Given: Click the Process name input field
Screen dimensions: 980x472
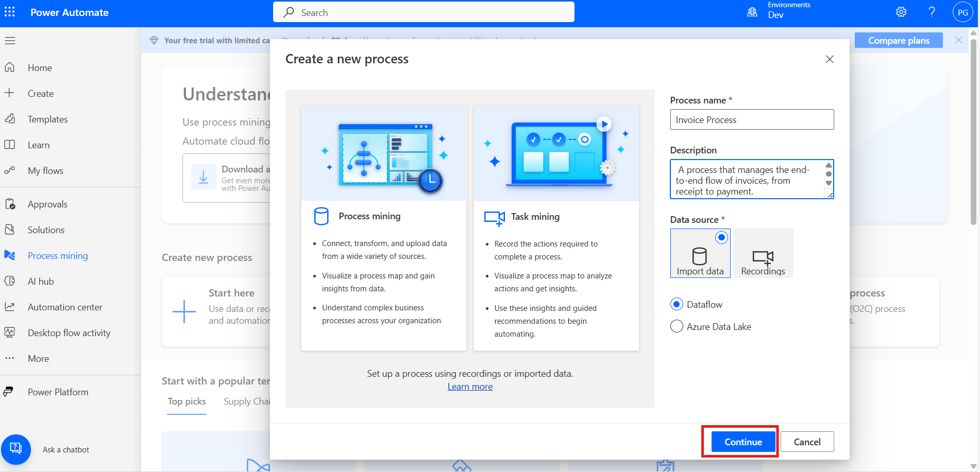Looking at the screenshot, I should pyautogui.click(x=751, y=120).
